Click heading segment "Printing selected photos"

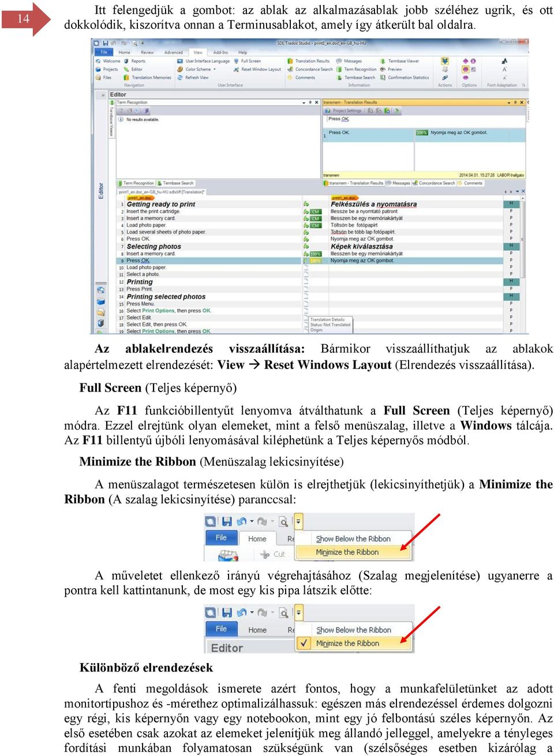point(166,297)
